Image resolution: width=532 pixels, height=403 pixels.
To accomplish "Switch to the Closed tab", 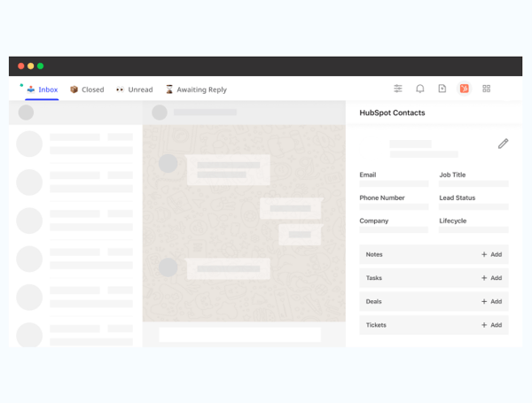I will click(x=87, y=89).
